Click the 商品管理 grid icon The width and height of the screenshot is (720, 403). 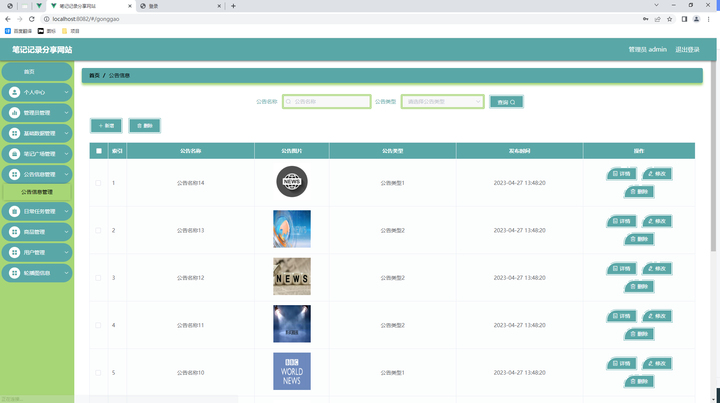pos(14,232)
